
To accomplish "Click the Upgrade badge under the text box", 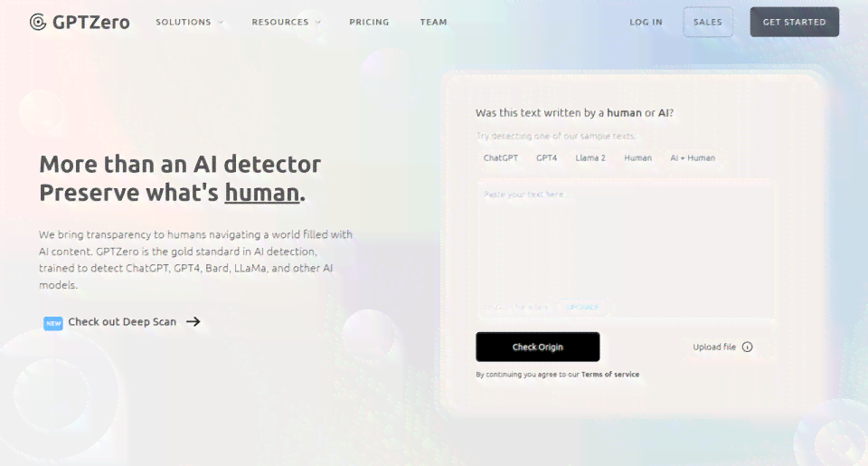I will pos(582,307).
